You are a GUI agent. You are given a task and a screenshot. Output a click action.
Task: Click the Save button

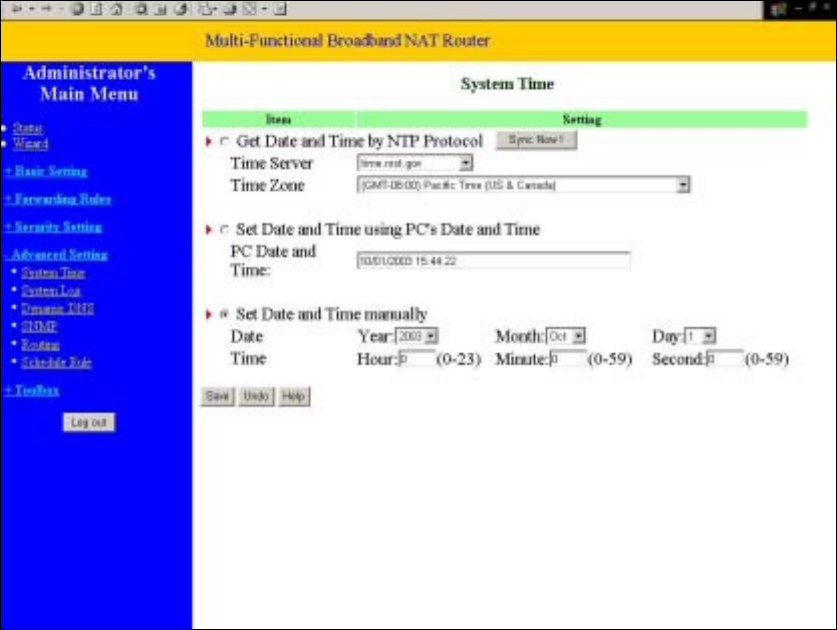pyautogui.click(x=217, y=396)
